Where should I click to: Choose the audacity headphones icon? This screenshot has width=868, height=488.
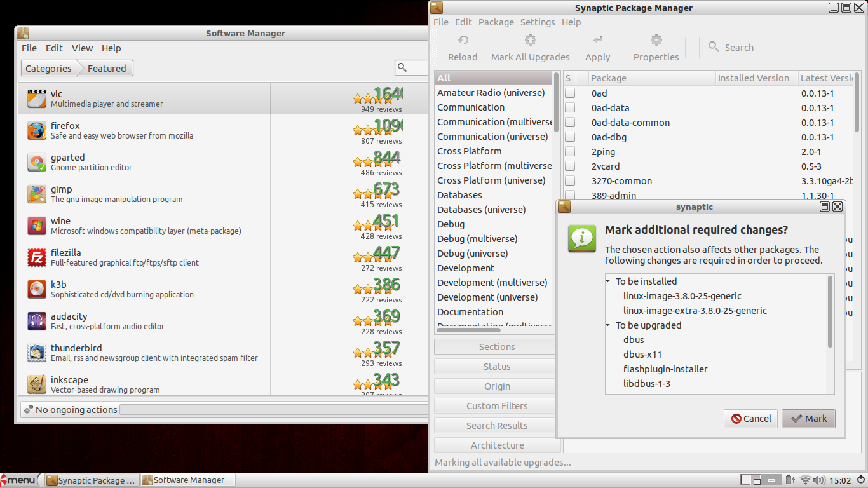coord(37,321)
